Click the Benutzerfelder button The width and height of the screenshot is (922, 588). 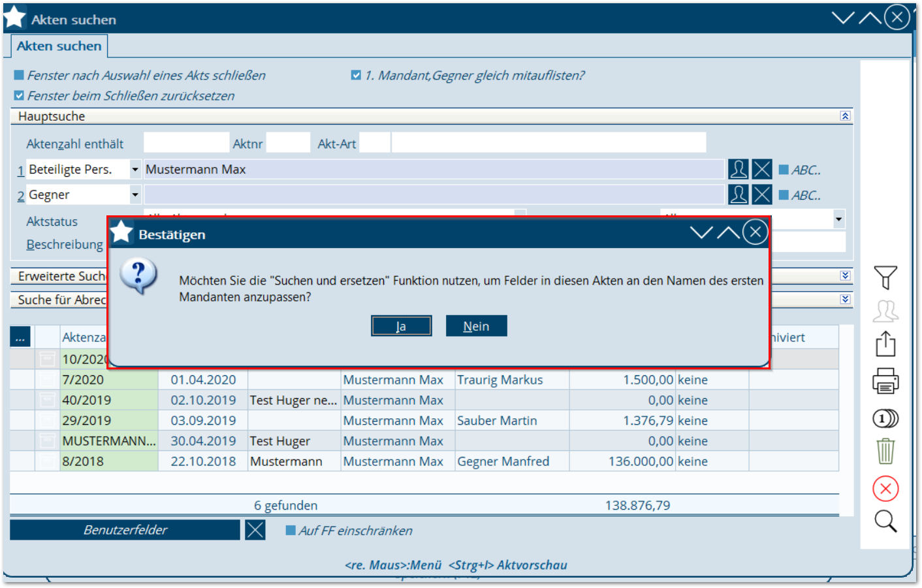pyautogui.click(x=125, y=530)
